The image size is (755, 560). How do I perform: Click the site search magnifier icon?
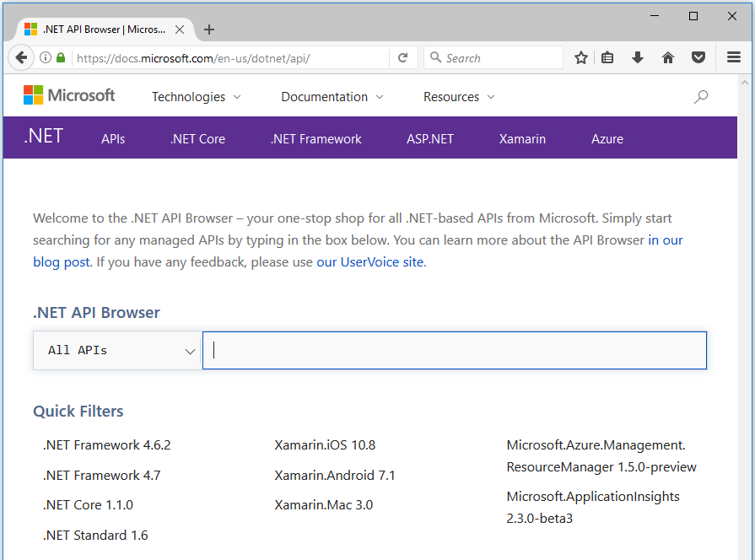[x=700, y=97]
